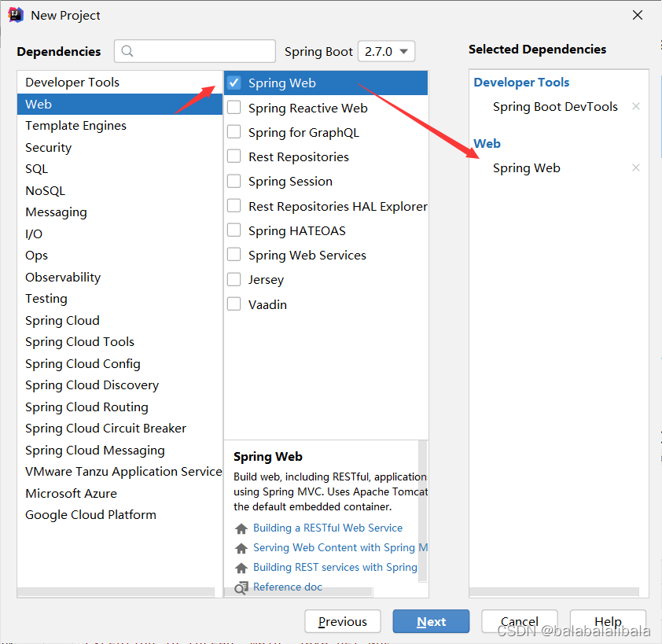Viewport: 662px width, 644px height.
Task: Open the Security category
Action: click(120, 147)
